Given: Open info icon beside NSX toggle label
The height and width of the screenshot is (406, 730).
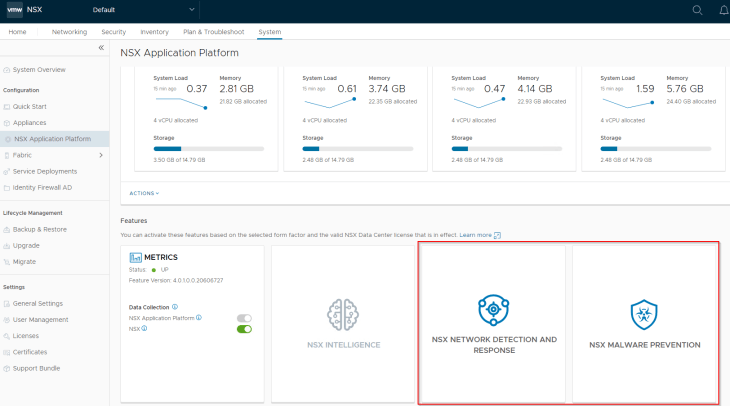Looking at the screenshot, I should 144,328.
